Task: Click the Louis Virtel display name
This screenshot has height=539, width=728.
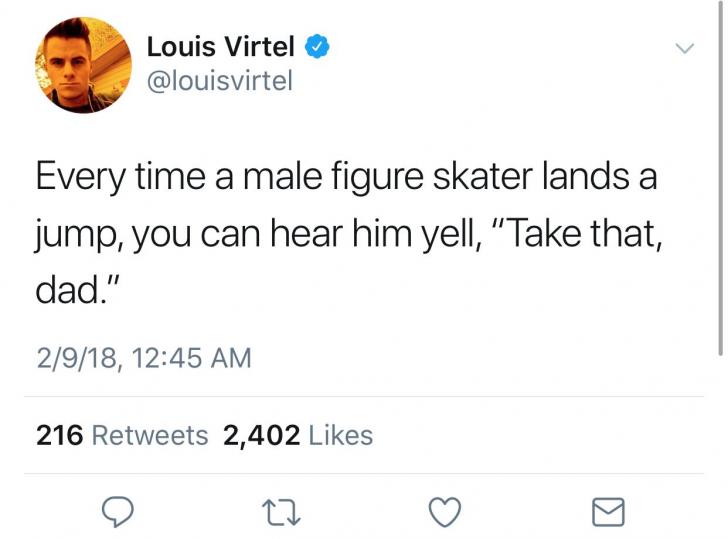Action: tap(221, 46)
